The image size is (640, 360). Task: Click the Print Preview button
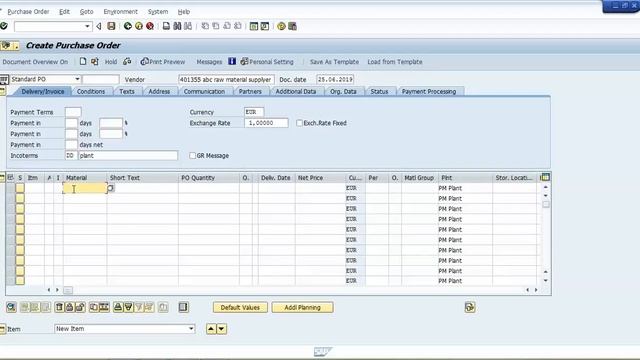click(163, 62)
